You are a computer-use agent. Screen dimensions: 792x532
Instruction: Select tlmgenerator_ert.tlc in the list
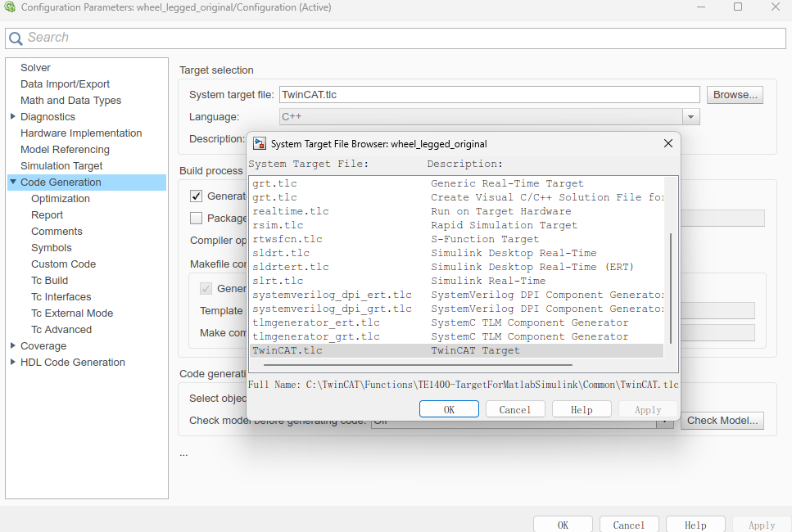457,322
